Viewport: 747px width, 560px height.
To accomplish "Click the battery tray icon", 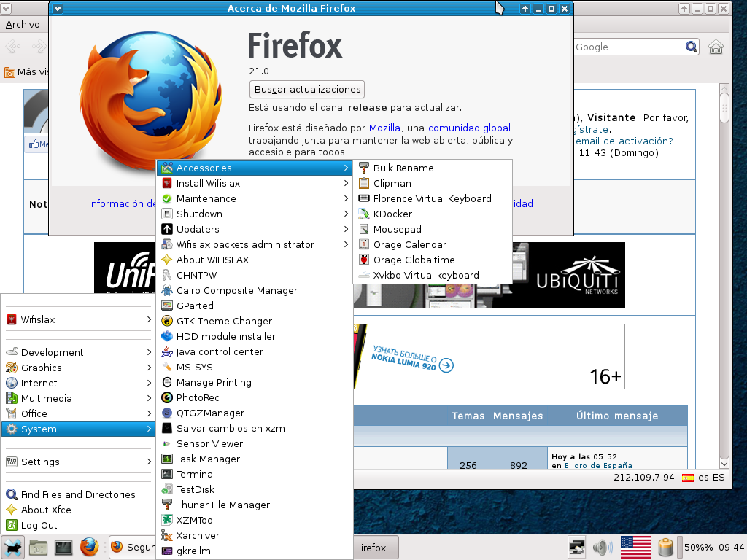I will [x=665, y=548].
